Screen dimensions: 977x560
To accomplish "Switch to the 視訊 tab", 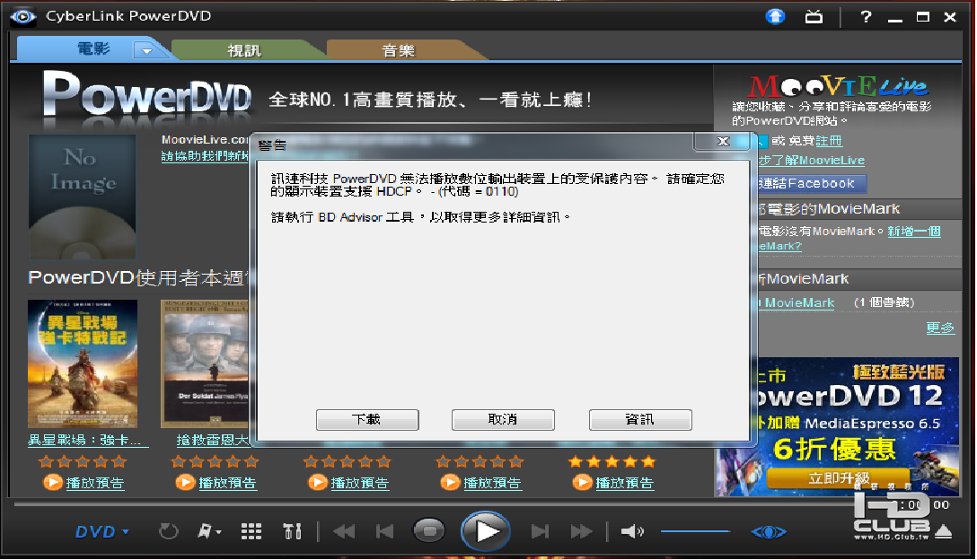I will [x=244, y=50].
